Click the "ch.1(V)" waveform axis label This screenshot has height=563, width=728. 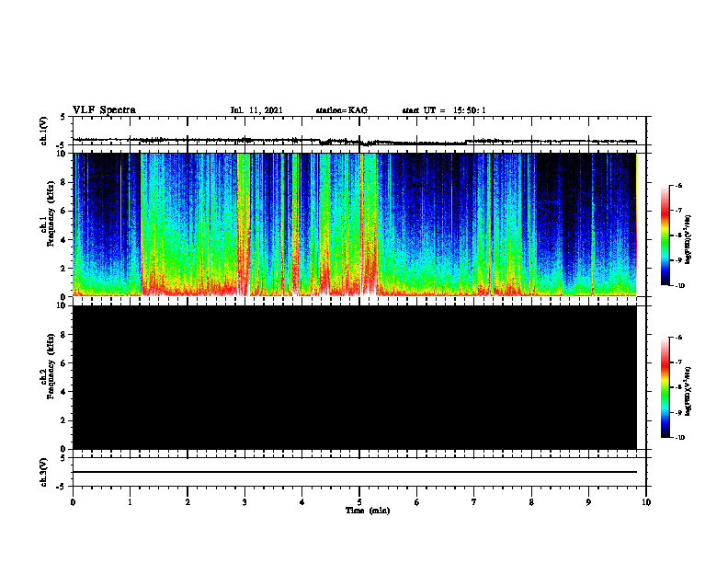coord(43,131)
